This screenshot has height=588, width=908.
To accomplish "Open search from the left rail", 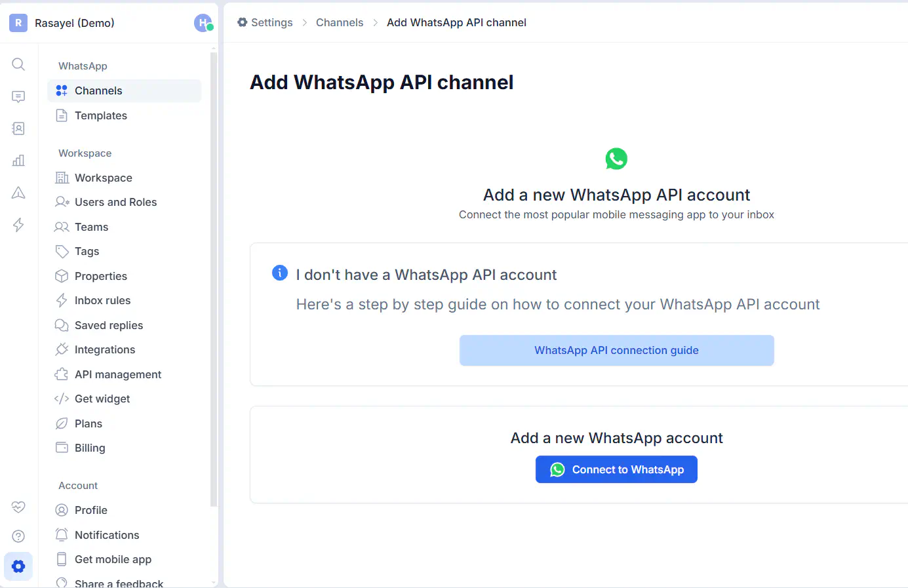I will (x=18, y=64).
